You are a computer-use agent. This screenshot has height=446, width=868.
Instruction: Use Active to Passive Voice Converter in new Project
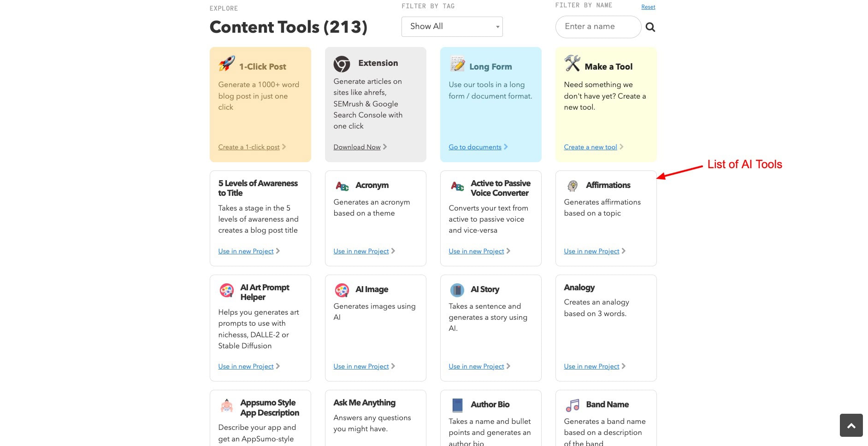pyautogui.click(x=477, y=251)
